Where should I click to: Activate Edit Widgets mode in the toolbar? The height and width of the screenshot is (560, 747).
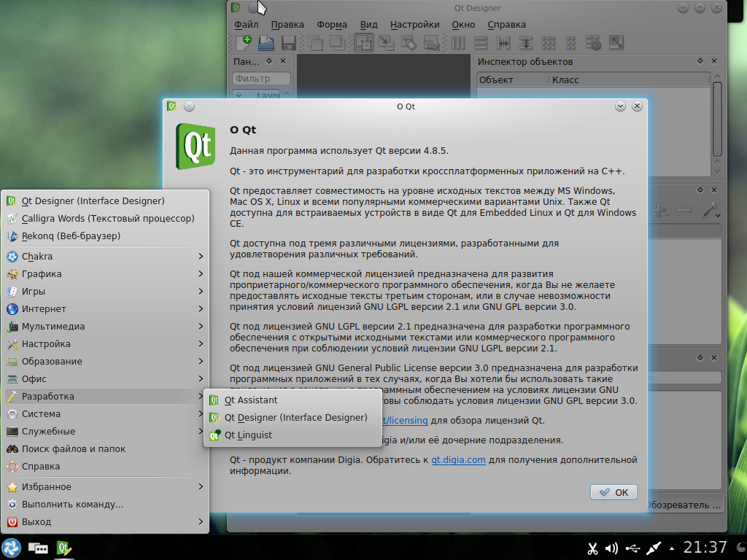tap(364, 43)
